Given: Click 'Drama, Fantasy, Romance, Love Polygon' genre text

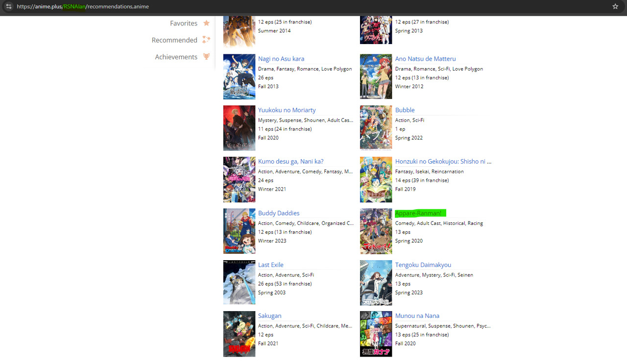Looking at the screenshot, I should click(305, 69).
